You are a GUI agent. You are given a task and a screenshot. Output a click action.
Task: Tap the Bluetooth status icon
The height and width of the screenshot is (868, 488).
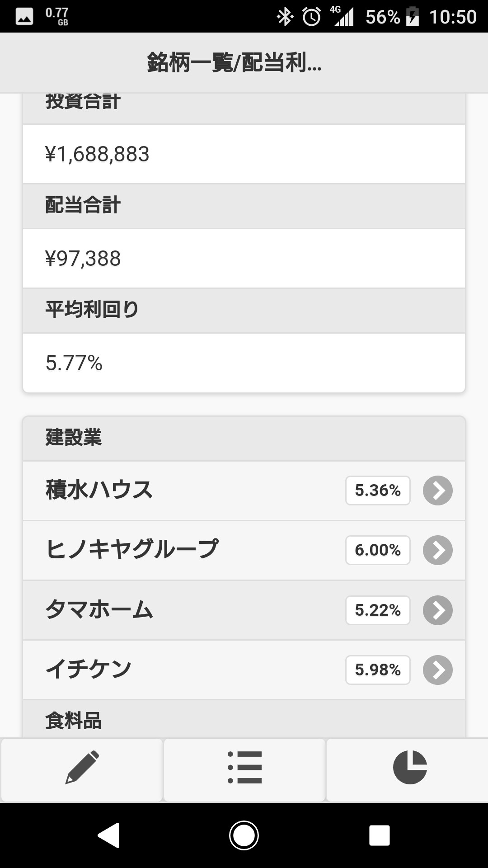coord(285,17)
